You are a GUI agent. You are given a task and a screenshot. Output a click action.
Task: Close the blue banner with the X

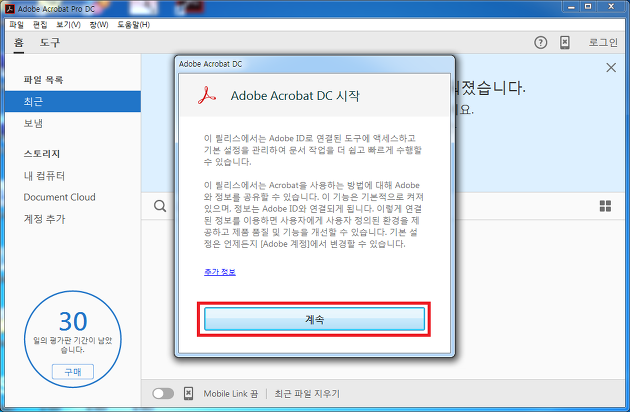[x=611, y=68]
